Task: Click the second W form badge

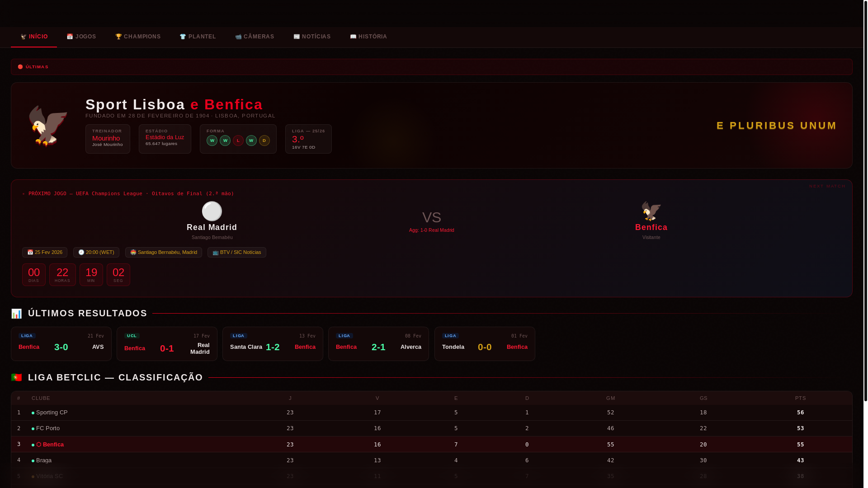Action: tap(225, 141)
